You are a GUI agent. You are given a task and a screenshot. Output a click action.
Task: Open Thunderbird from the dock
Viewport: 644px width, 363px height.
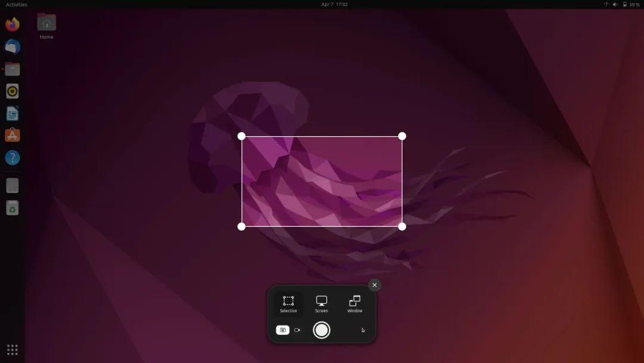[13, 47]
